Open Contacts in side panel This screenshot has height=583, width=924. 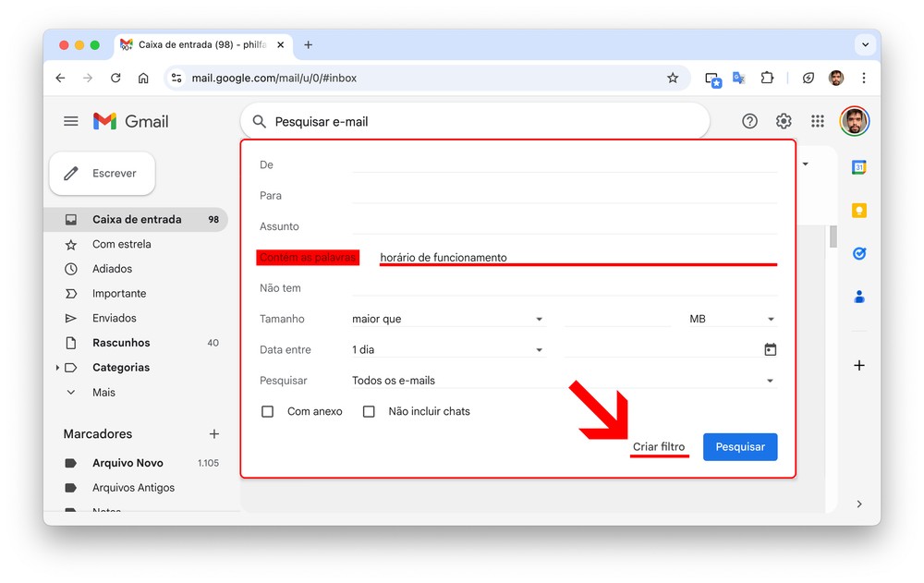point(858,297)
